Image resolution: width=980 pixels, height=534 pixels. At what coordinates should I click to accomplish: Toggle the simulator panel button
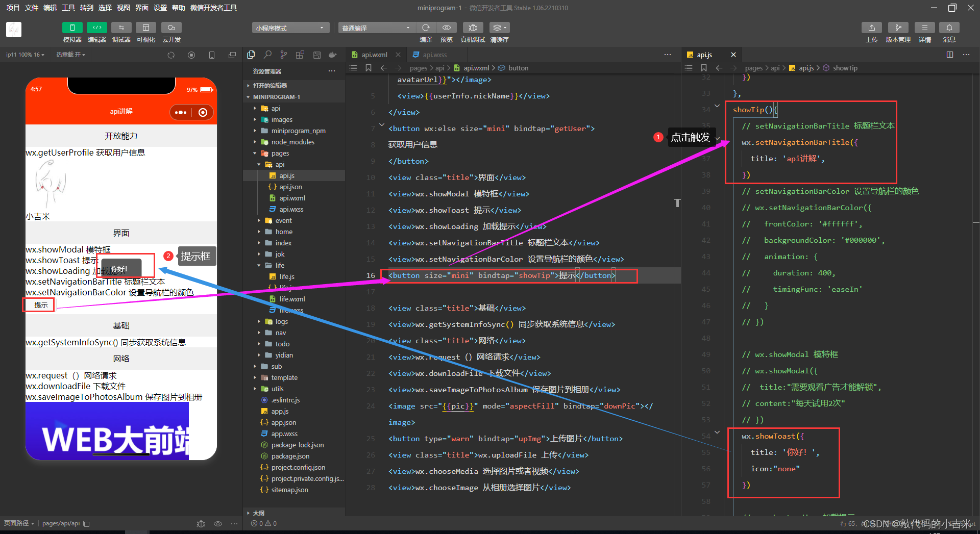72,28
